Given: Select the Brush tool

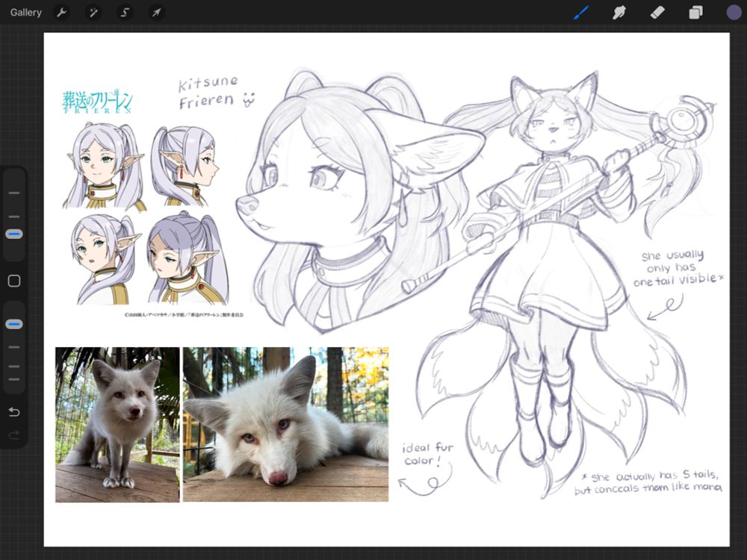Looking at the screenshot, I should pyautogui.click(x=581, y=13).
